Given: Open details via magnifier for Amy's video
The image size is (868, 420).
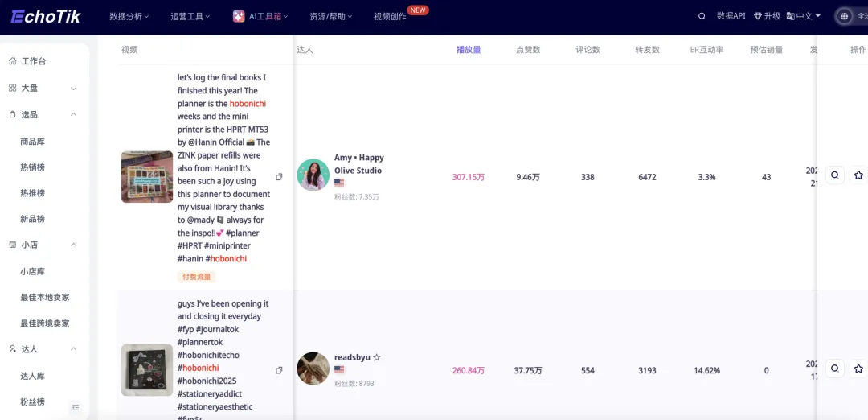Looking at the screenshot, I should pyautogui.click(x=835, y=175).
